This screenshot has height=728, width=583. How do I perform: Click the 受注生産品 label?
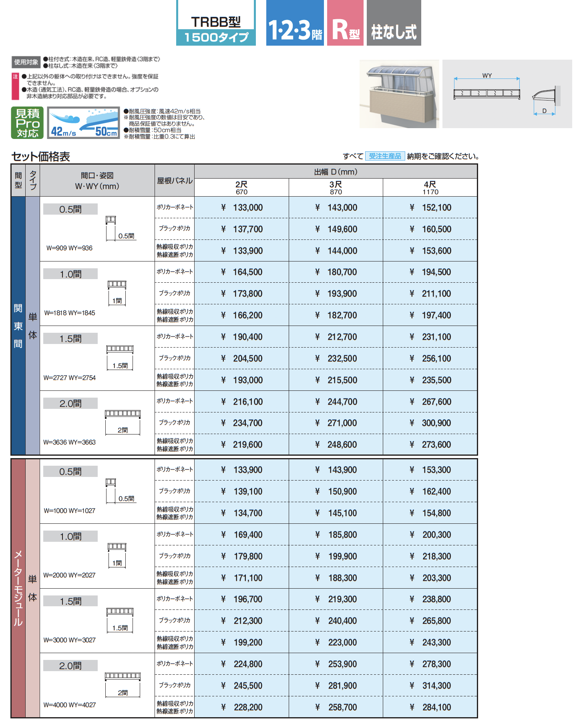pos(385,156)
